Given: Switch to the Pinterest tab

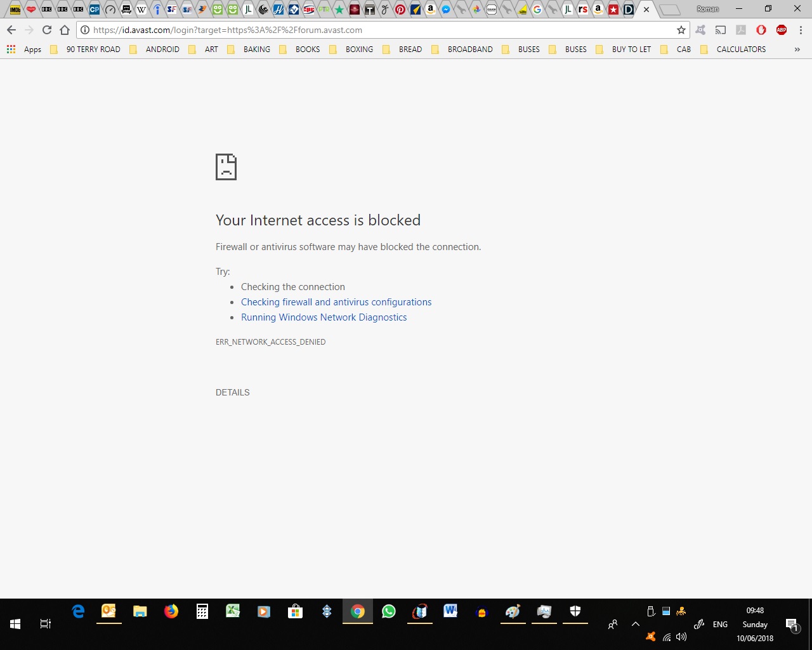Looking at the screenshot, I should click(x=400, y=10).
